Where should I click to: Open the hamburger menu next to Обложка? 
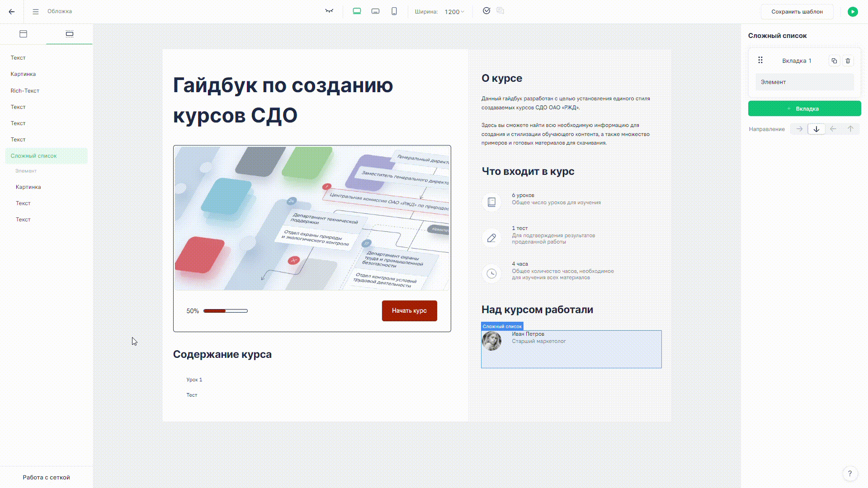tap(36, 12)
